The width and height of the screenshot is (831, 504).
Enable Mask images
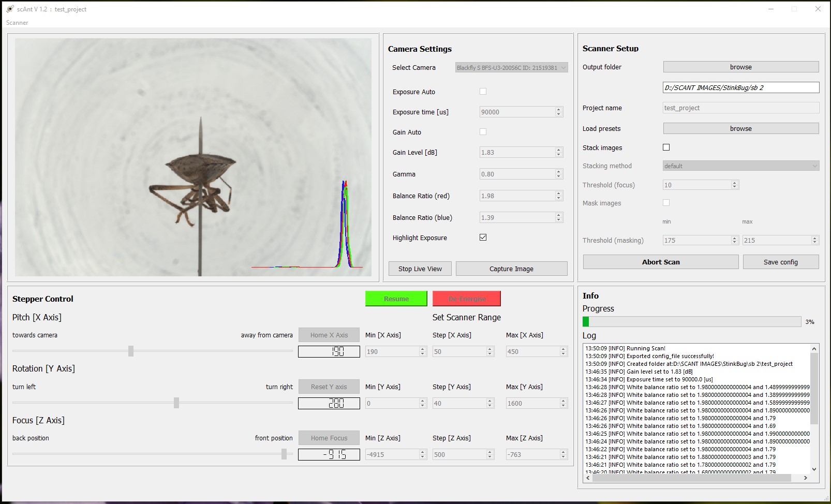click(x=666, y=202)
